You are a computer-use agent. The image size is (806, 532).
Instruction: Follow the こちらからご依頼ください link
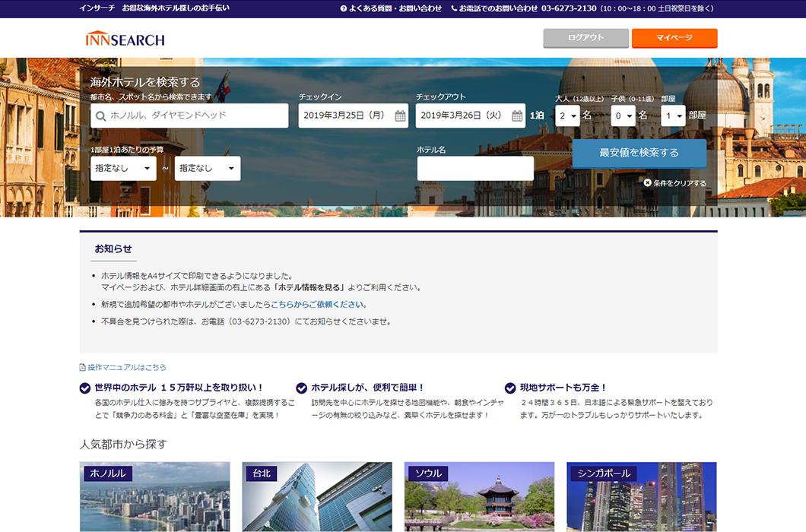[x=318, y=304]
